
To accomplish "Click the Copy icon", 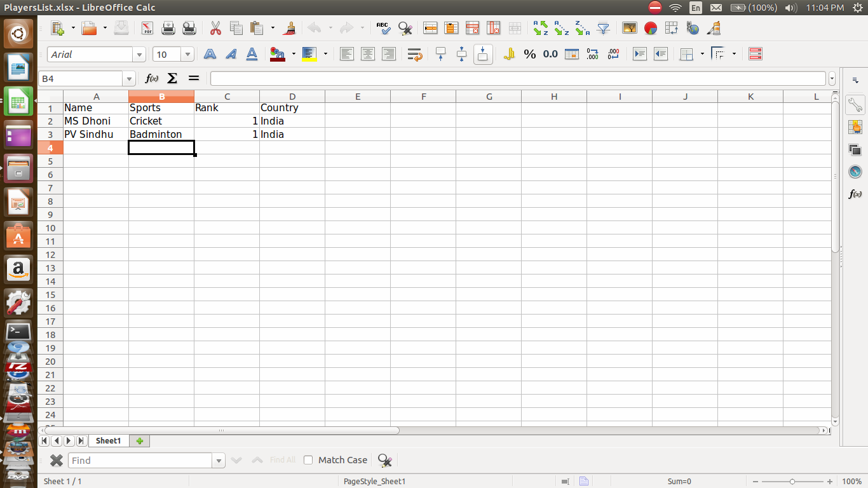I will (x=236, y=28).
